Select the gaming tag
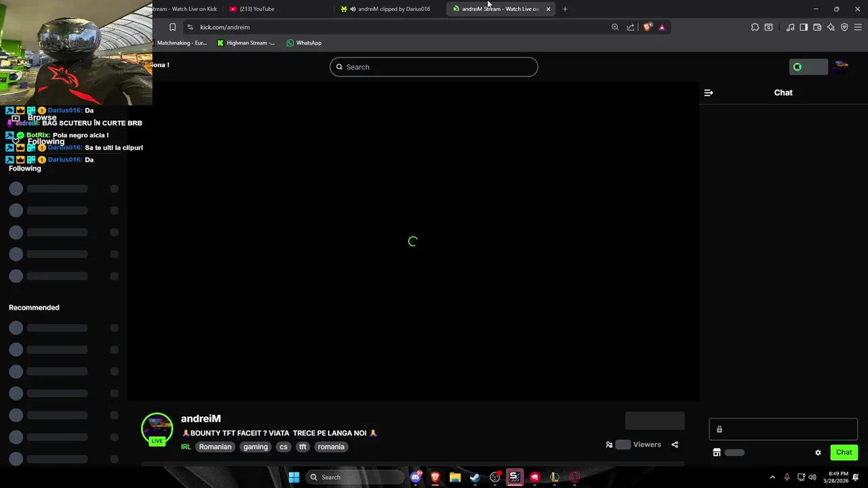 pos(256,447)
